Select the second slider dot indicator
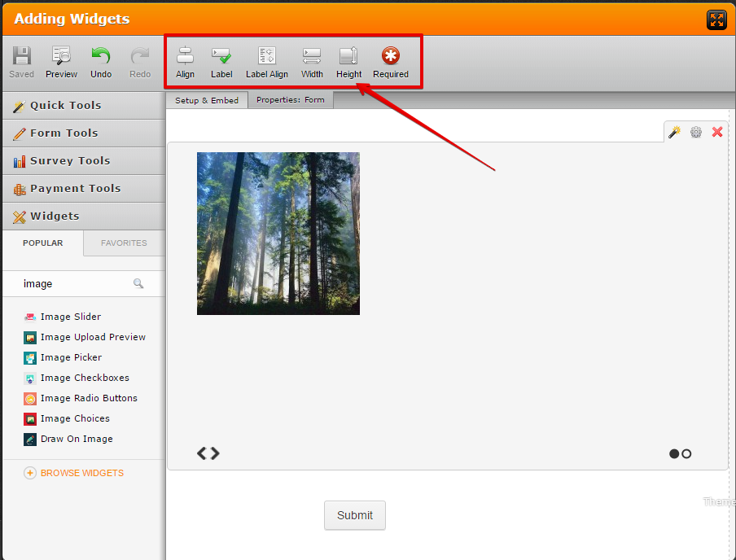736x560 pixels. [x=686, y=454]
